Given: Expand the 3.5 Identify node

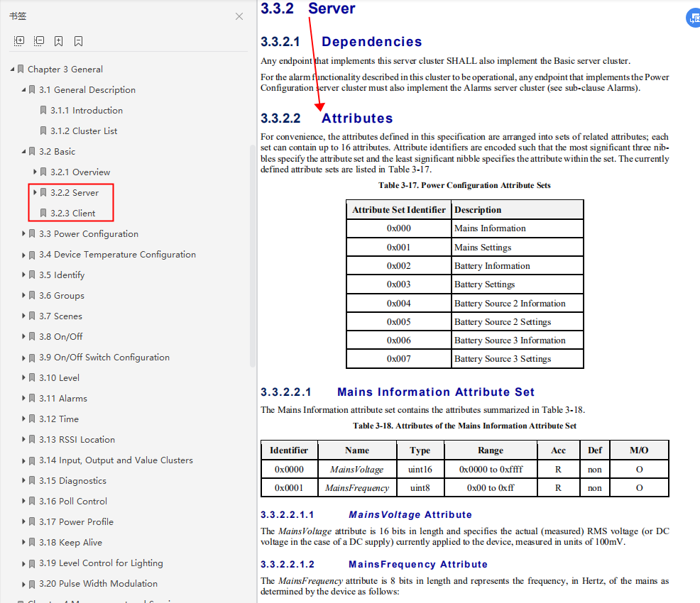Looking at the screenshot, I should [x=23, y=275].
